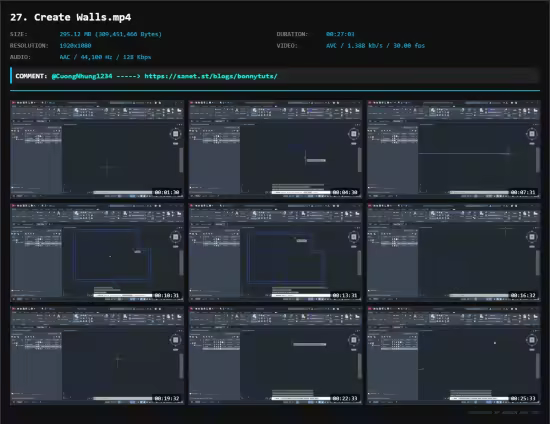Click the SIZE: label
Viewport: 550px width, 424px height.
point(19,34)
